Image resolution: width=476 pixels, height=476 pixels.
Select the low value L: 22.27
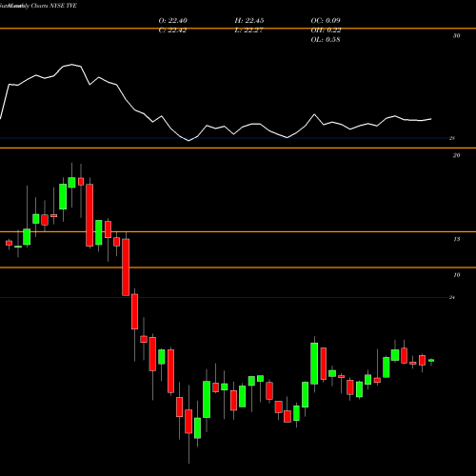[x=248, y=30]
